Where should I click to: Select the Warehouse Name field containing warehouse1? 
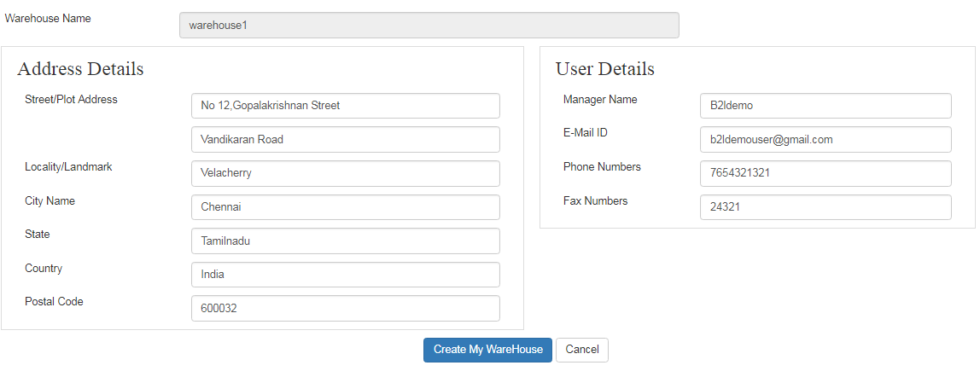pyautogui.click(x=429, y=26)
